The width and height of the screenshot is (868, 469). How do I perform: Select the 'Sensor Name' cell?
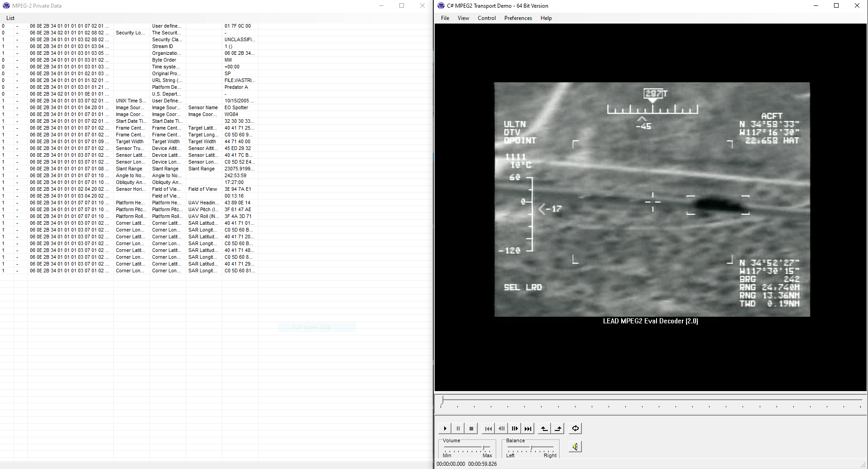[x=203, y=107]
